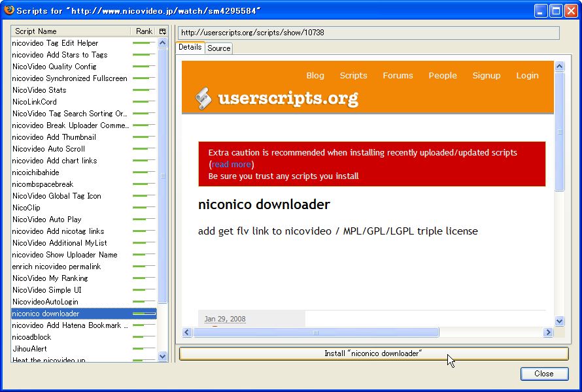Select 'nicovideo Add nicotag links' script
This screenshot has height=392, width=582.
coord(84,231)
